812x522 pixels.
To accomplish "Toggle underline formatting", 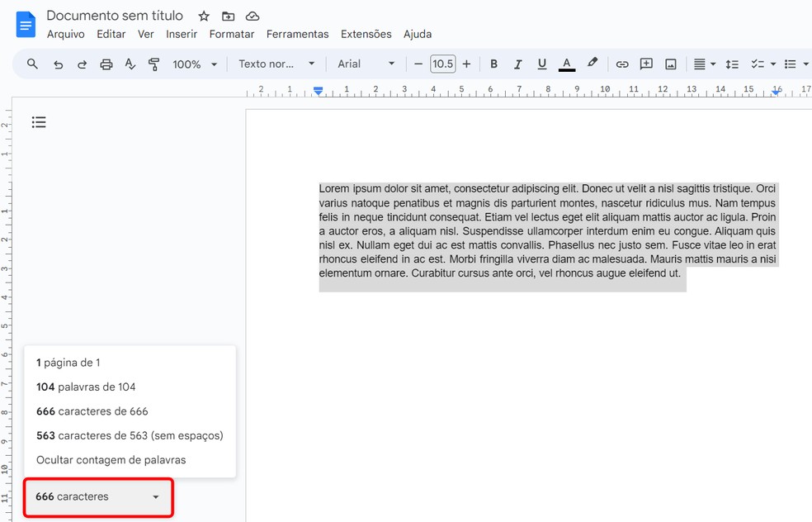I will point(541,64).
